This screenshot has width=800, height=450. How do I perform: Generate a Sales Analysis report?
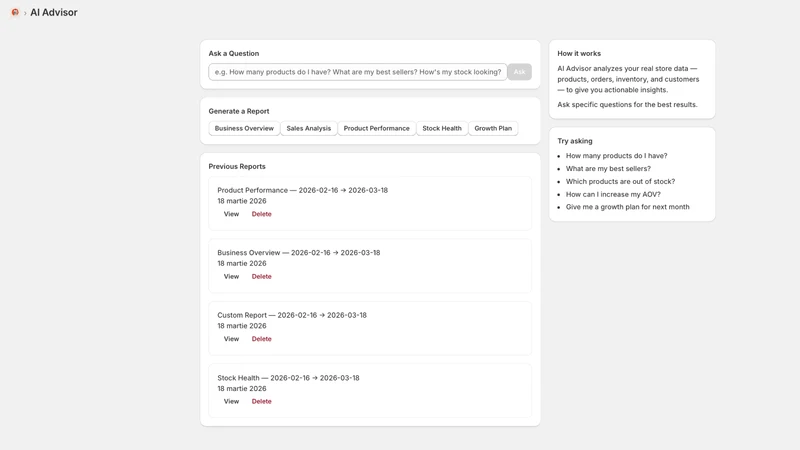click(309, 129)
